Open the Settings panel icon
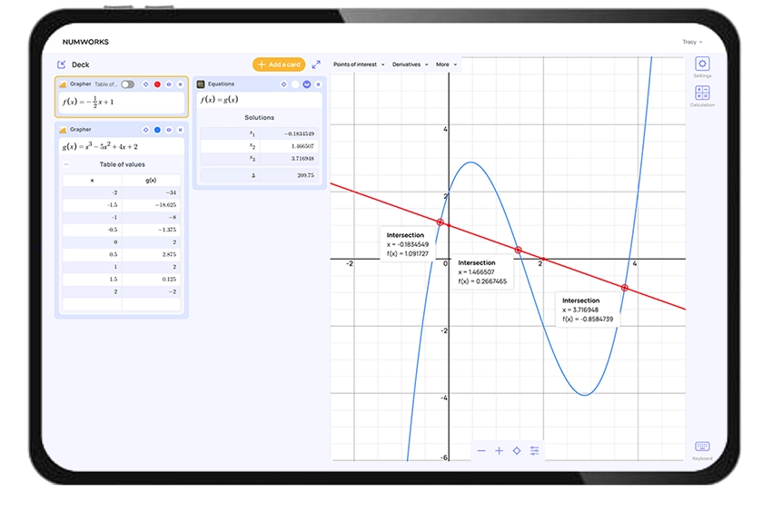This screenshot has width=772, height=532. (702, 64)
